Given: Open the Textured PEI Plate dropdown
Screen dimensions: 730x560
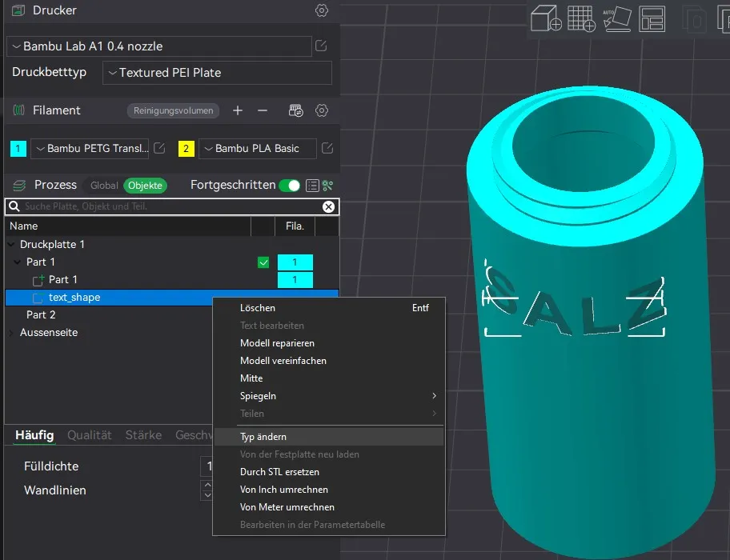Looking at the screenshot, I should (x=217, y=73).
